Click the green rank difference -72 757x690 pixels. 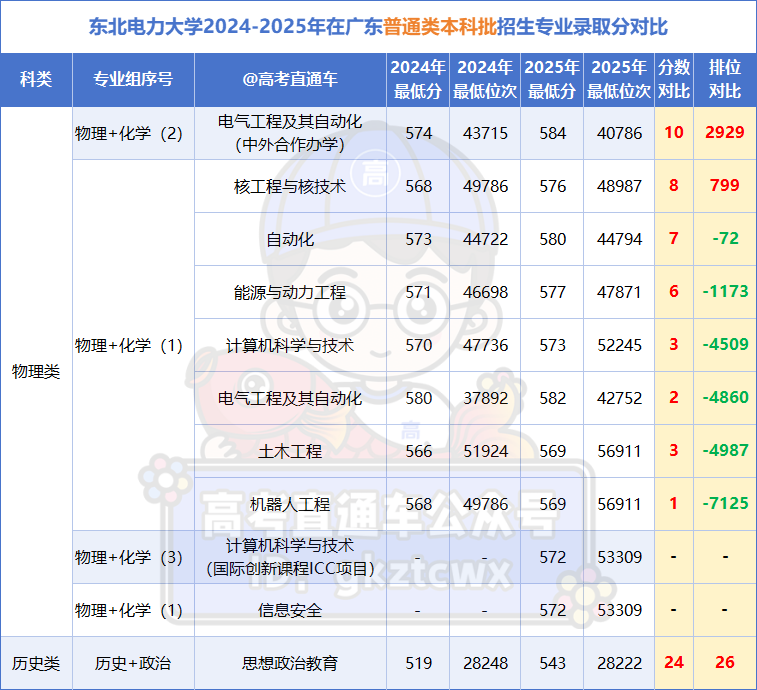(x=726, y=239)
